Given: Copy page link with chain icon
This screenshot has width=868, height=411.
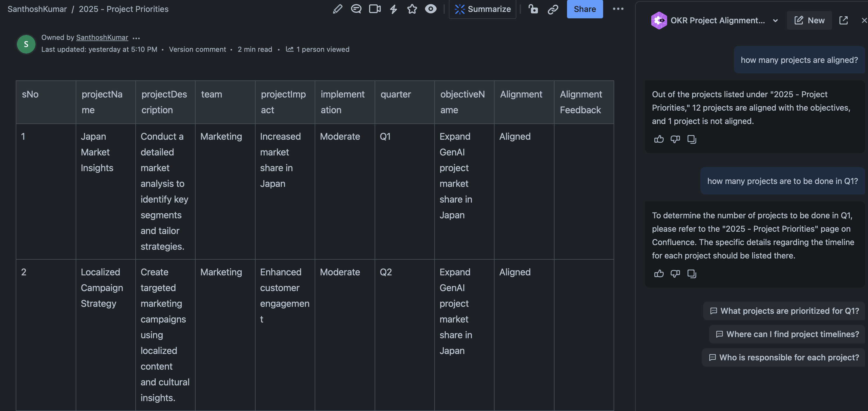Looking at the screenshot, I should point(552,9).
